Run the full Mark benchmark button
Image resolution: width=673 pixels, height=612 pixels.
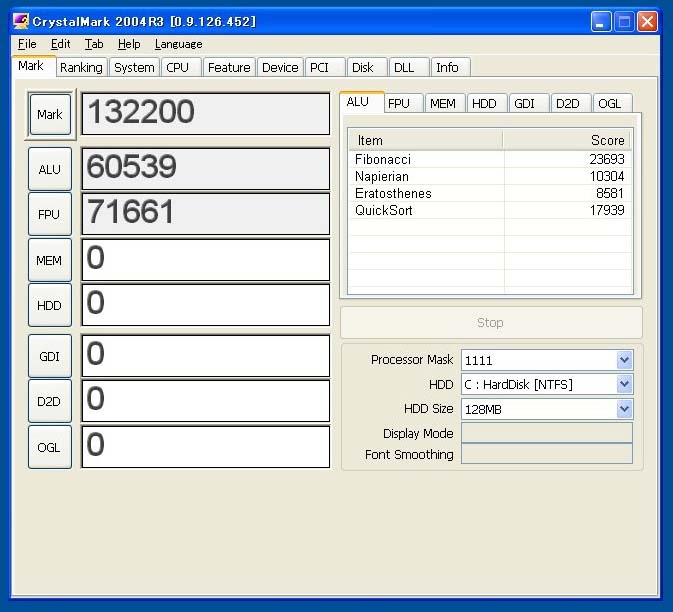point(50,115)
